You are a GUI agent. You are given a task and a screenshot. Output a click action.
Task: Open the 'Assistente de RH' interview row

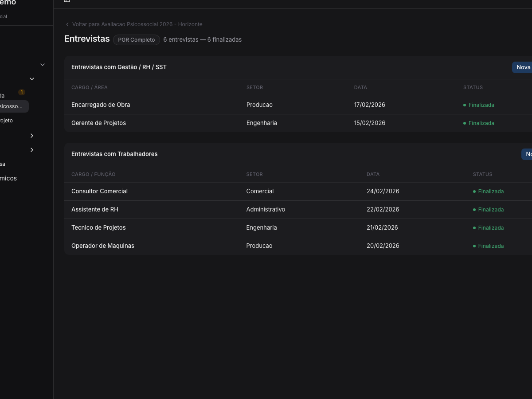coord(298,210)
